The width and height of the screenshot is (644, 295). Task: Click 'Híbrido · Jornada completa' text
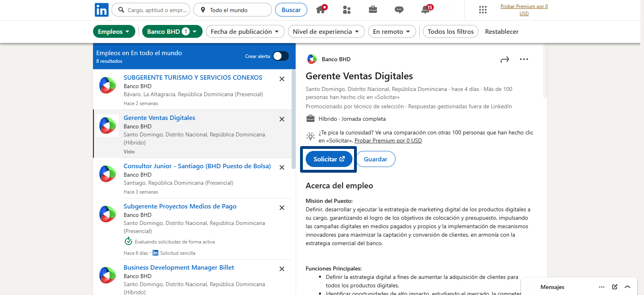pyautogui.click(x=352, y=119)
